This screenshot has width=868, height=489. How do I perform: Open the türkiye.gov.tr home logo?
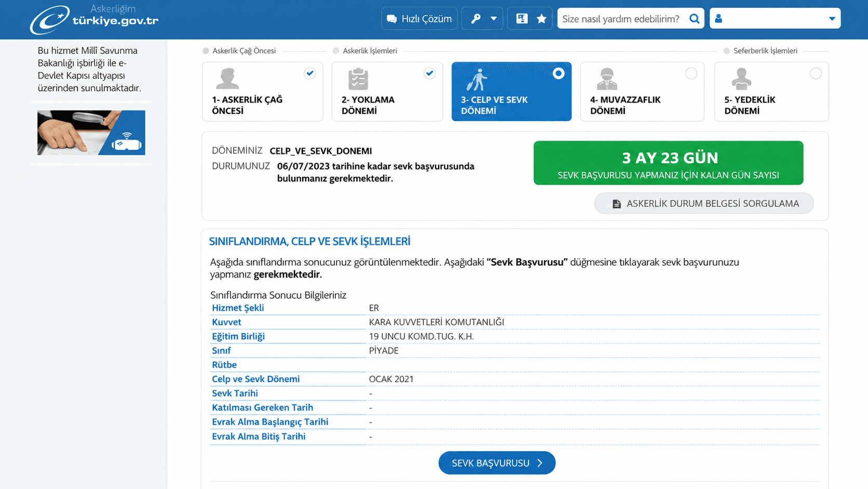point(94,19)
